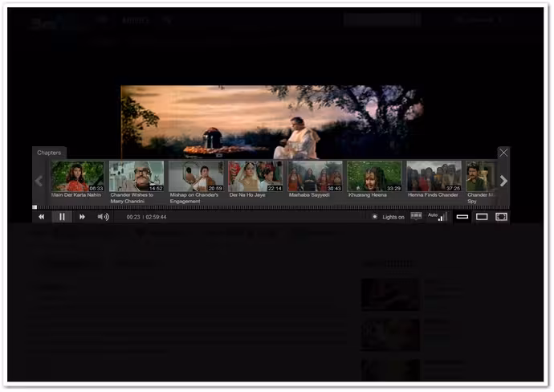Click the seek bar progress handle
The image size is (554, 392).
pyautogui.click(x=35, y=207)
